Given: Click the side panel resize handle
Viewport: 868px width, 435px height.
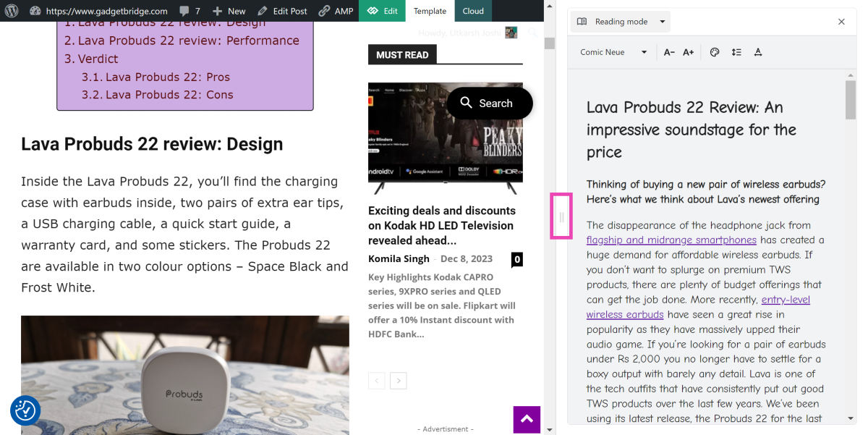Looking at the screenshot, I should tap(561, 216).
